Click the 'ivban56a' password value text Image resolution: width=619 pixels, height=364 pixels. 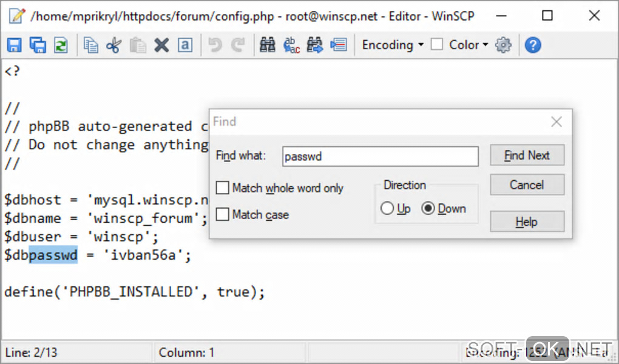click(x=143, y=255)
